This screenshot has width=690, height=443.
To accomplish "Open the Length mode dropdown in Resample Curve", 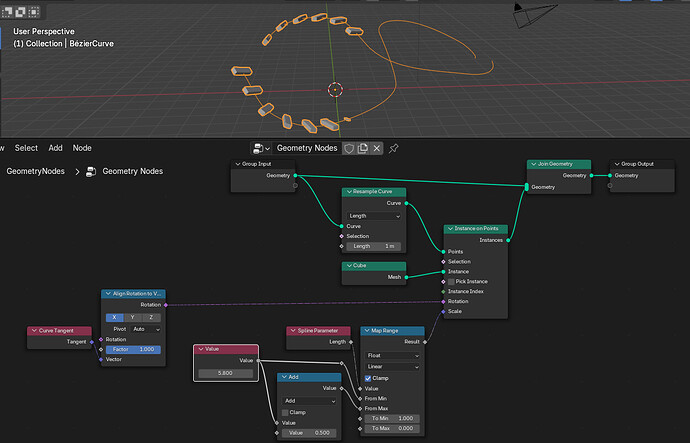I will pos(374,216).
